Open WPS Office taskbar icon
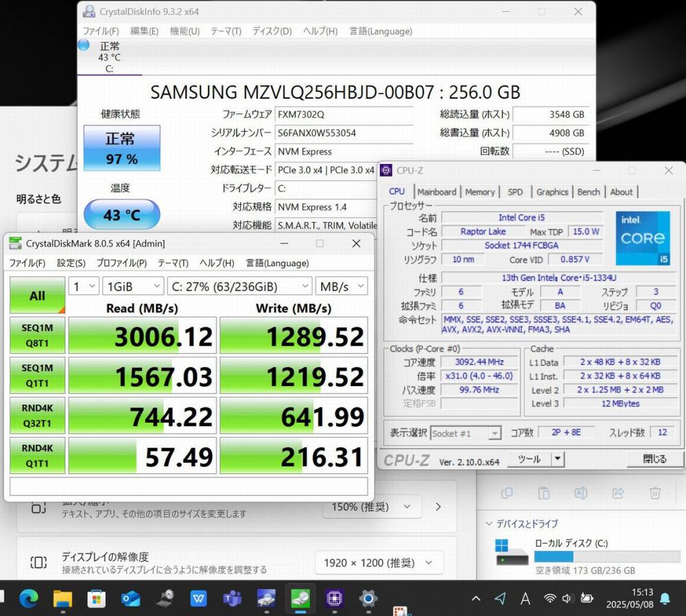The image size is (686, 616). [x=198, y=598]
